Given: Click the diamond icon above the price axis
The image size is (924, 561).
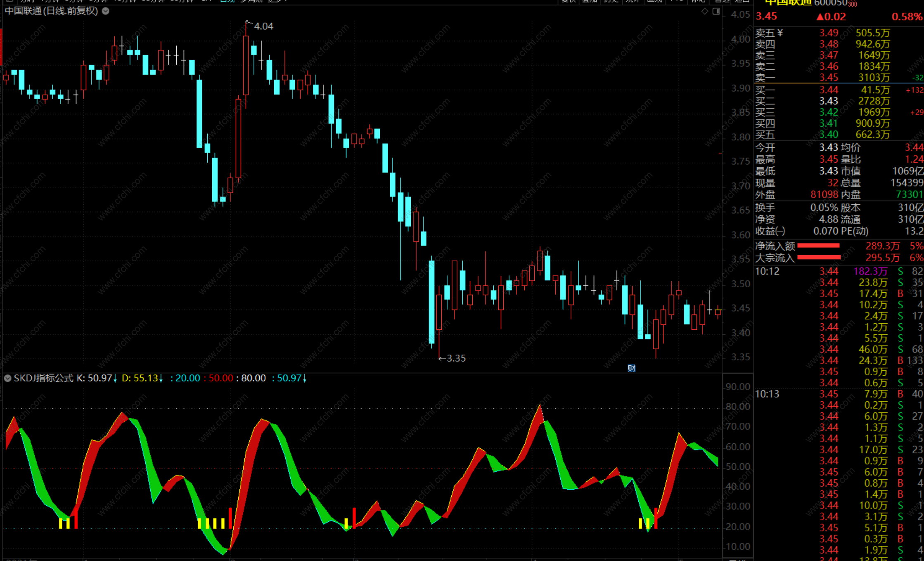Looking at the screenshot, I should pos(705,12).
